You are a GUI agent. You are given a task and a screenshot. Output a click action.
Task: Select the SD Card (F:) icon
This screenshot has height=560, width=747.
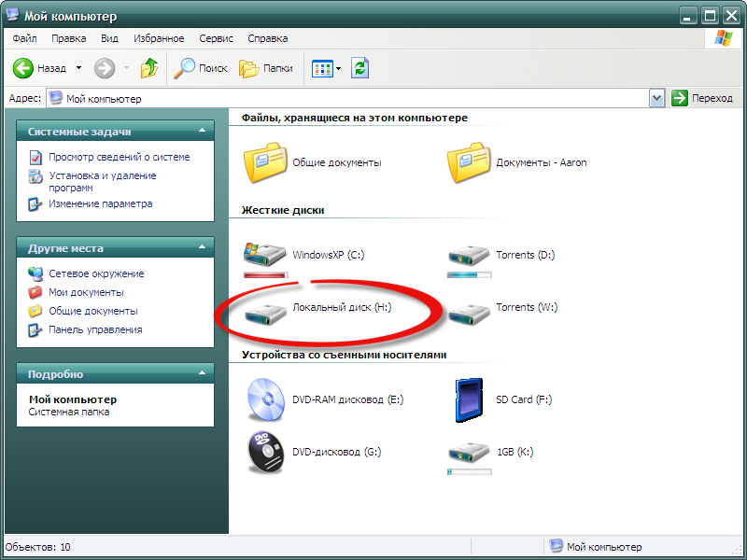point(469,400)
